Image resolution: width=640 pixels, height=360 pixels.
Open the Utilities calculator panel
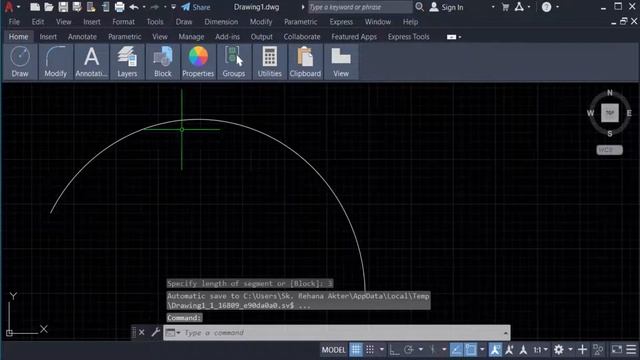coord(269,62)
